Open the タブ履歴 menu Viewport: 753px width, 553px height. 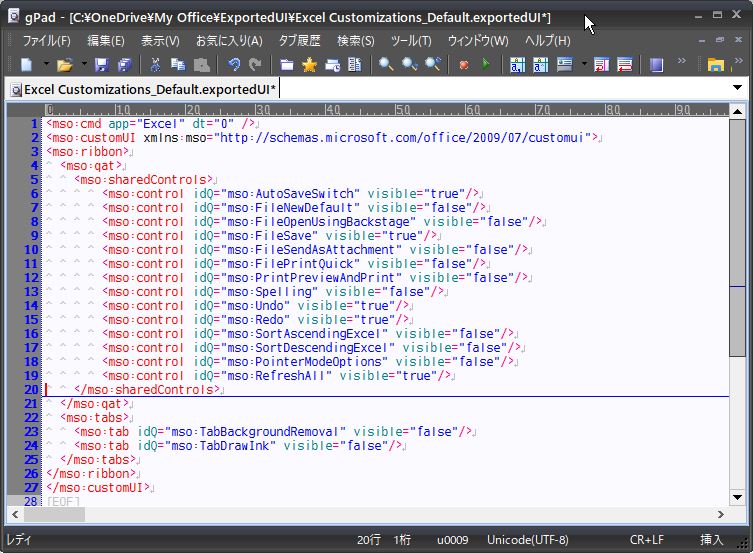coord(299,40)
